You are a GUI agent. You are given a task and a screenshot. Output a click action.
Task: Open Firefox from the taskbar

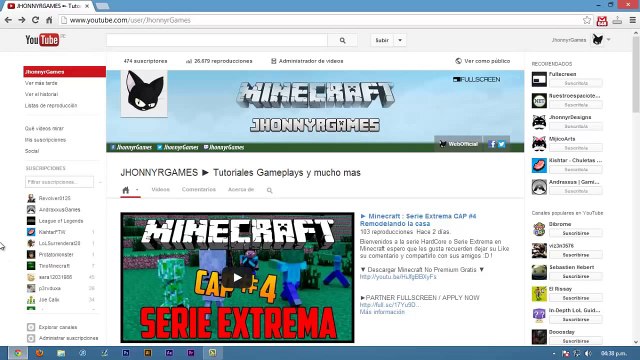[x=40, y=353]
